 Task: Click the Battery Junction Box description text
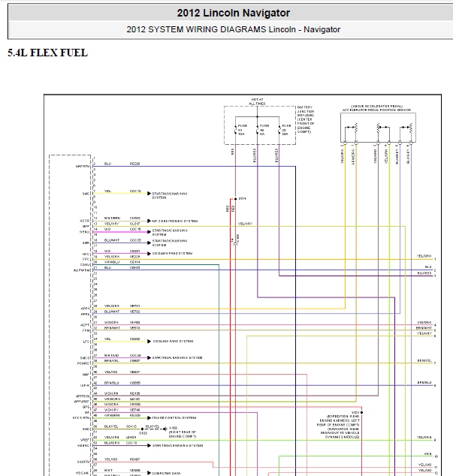click(x=306, y=119)
